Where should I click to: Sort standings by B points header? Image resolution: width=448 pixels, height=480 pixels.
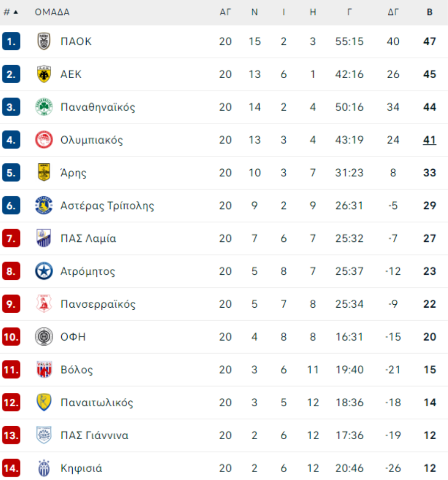430,12
